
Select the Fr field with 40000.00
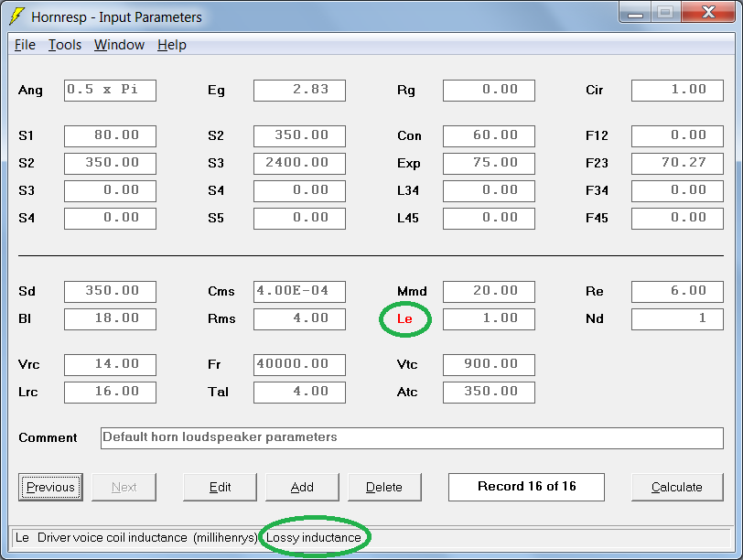[x=299, y=365]
